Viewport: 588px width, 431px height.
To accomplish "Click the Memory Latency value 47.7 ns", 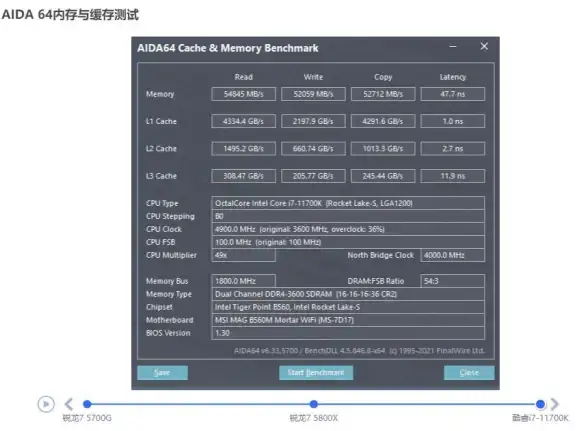I will tap(453, 94).
